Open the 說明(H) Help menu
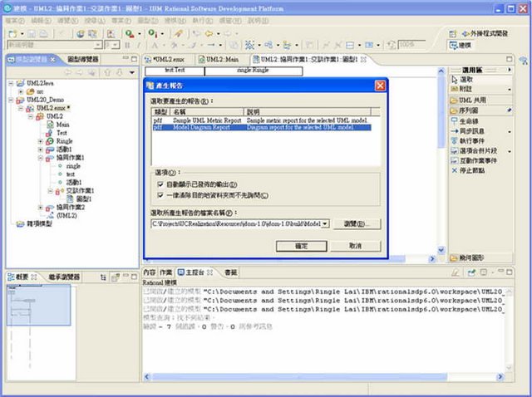Image resolution: width=532 pixels, height=397 pixels. pos(259,21)
